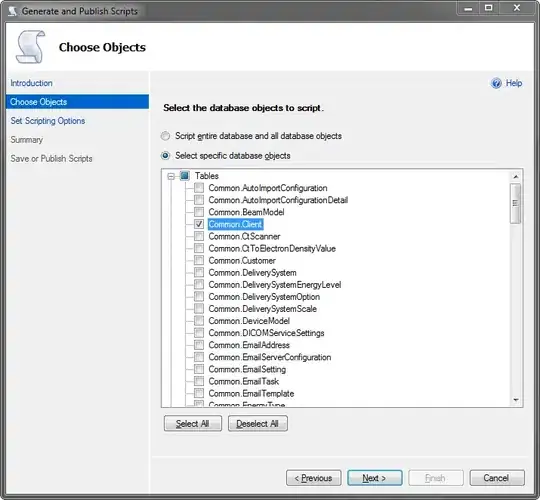This screenshot has width=540, height=500.
Task: Click the vertical scrollbar thumb
Action: (516, 203)
